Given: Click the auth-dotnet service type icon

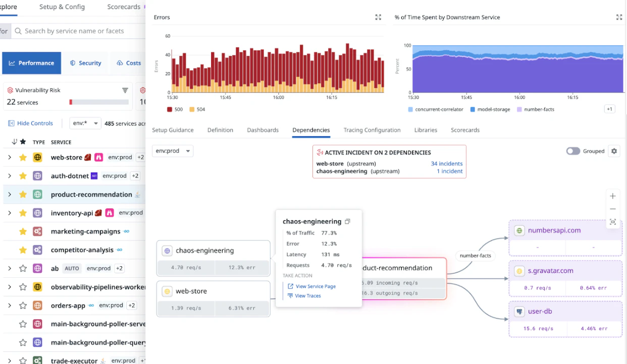Looking at the screenshot, I should (37, 176).
